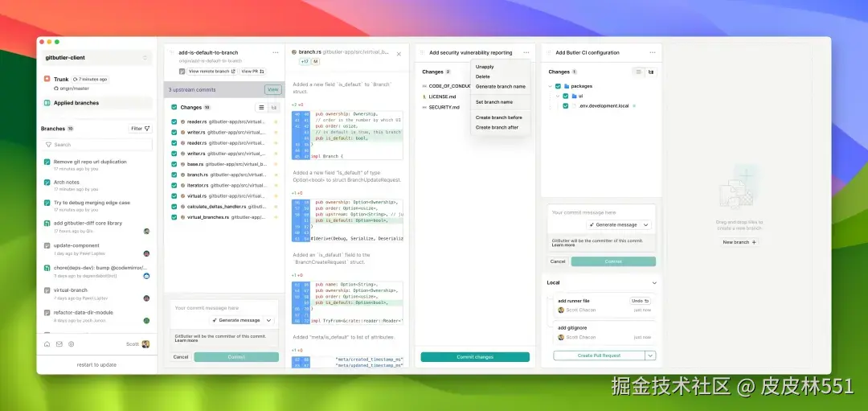Close the branch.rs diff panel

click(x=399, y=54)
